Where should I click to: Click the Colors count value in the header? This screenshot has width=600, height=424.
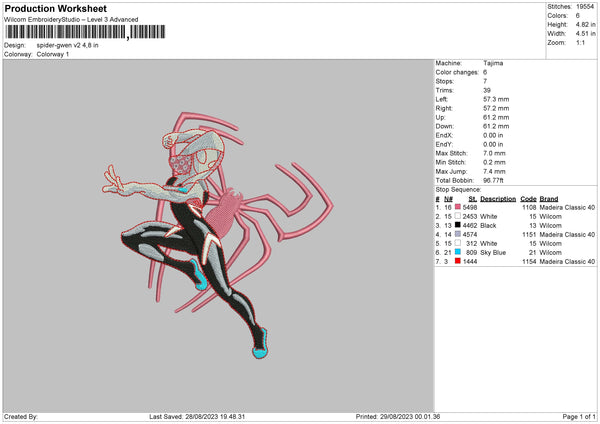click(x=578, y=16)
